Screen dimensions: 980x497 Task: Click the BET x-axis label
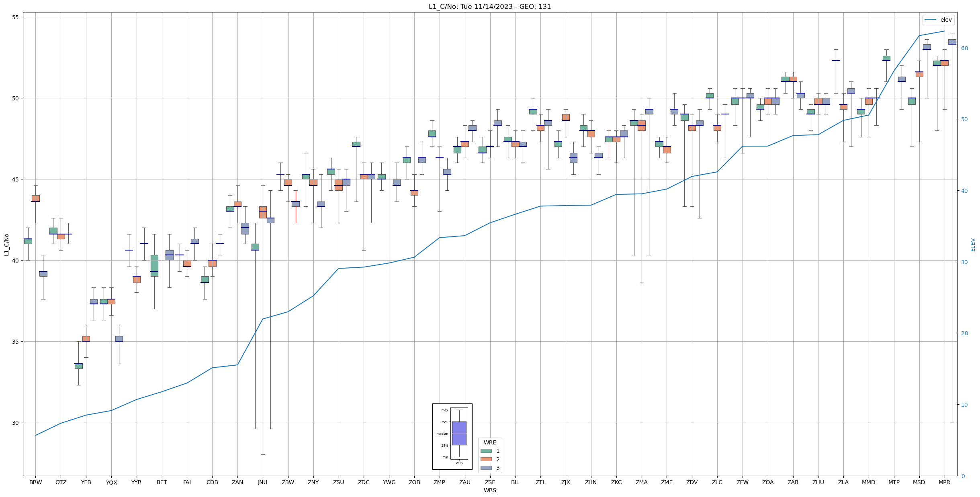tap(162, 482)
